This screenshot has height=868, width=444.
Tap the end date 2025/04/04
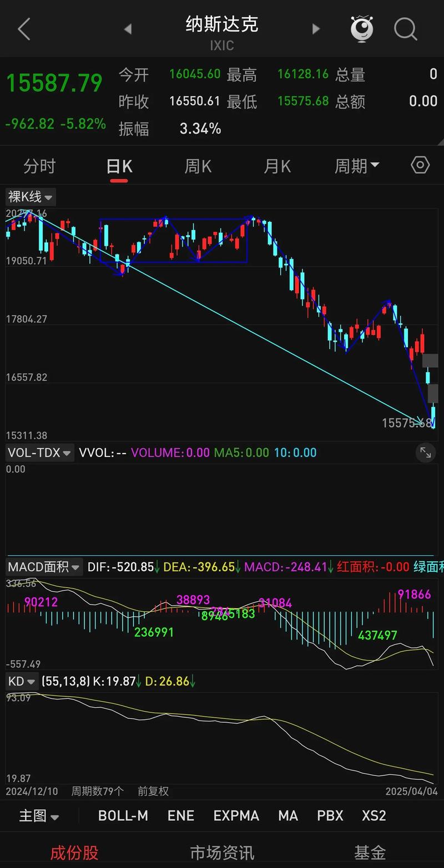[x=411, y=791]
